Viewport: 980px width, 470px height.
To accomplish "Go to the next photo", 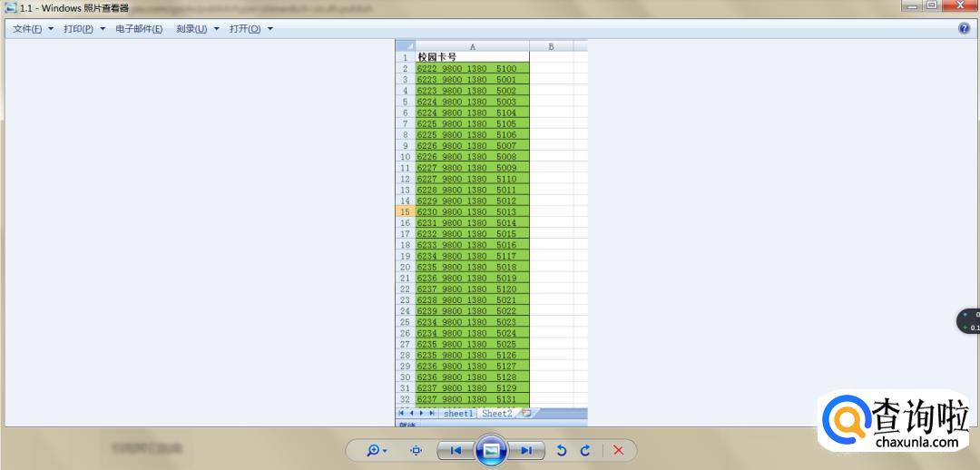I will (526, 450).
